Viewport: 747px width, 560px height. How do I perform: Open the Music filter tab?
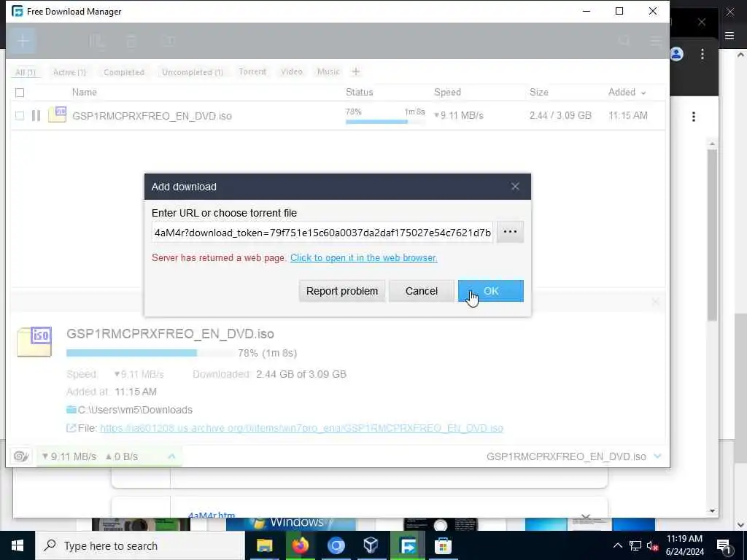point(328,72)
